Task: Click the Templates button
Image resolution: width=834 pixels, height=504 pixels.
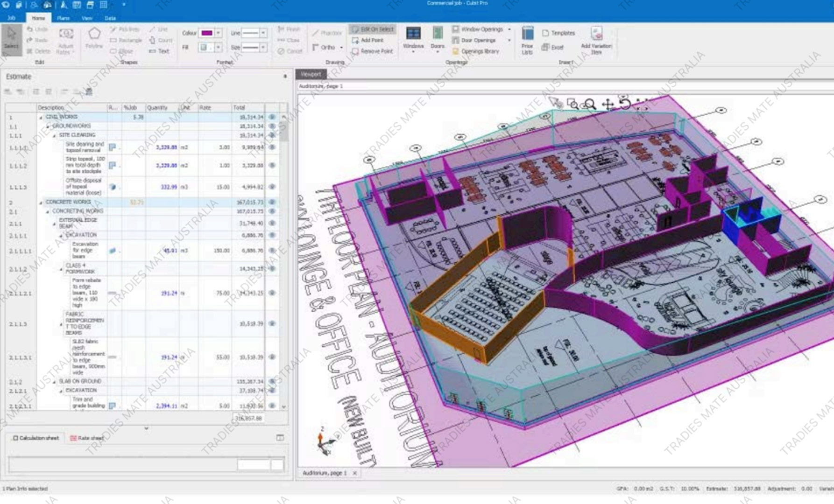Action: coord(558,33)
